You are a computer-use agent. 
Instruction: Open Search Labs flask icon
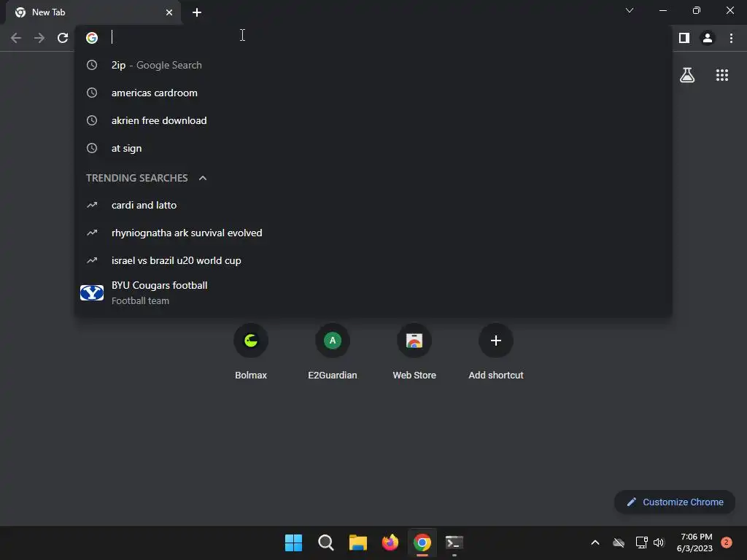(687, 75)
